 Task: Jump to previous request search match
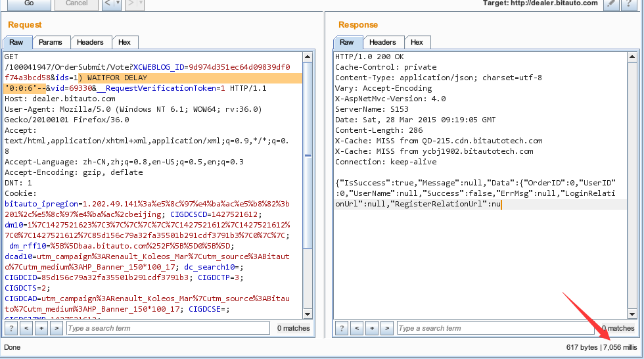pos(26,328)
